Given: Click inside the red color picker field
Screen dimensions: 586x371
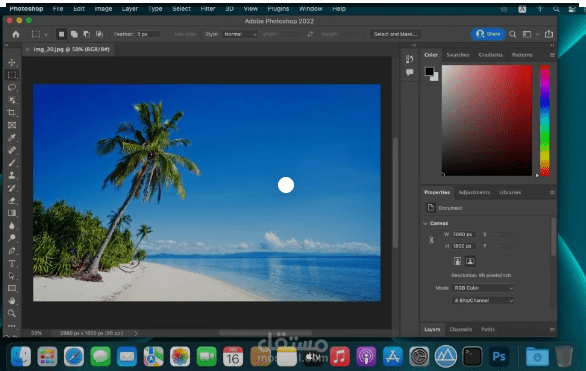Looking at the screenshot, I should click(487, 120).
